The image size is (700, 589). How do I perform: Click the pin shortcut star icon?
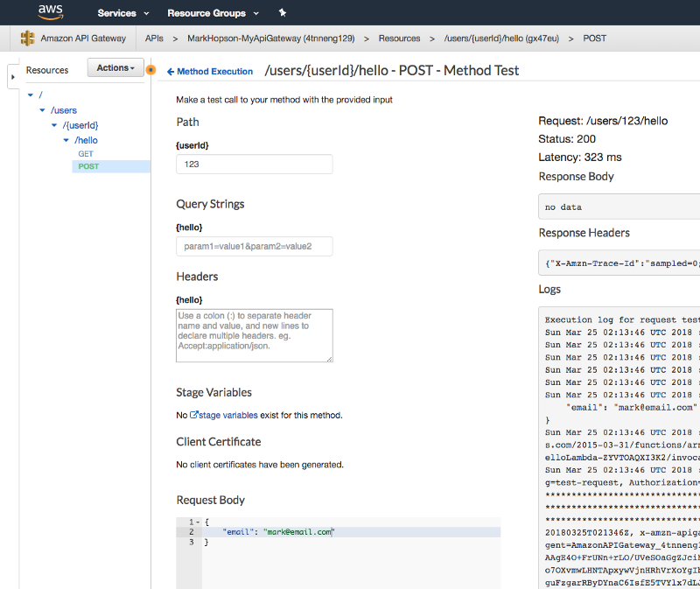(282, 13)
